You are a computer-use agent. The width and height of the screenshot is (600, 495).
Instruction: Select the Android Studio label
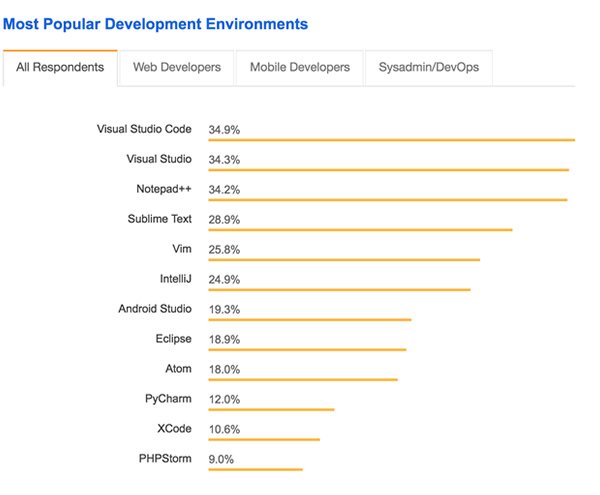point(154,309)
